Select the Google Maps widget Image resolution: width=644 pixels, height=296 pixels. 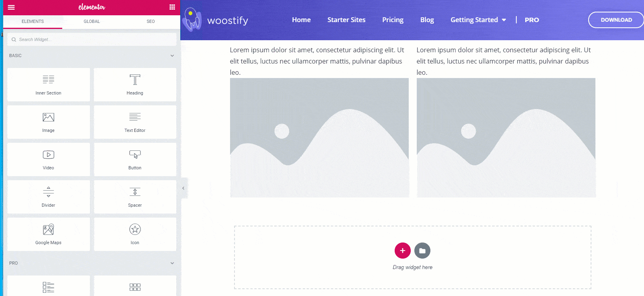[x=49, y=234]
